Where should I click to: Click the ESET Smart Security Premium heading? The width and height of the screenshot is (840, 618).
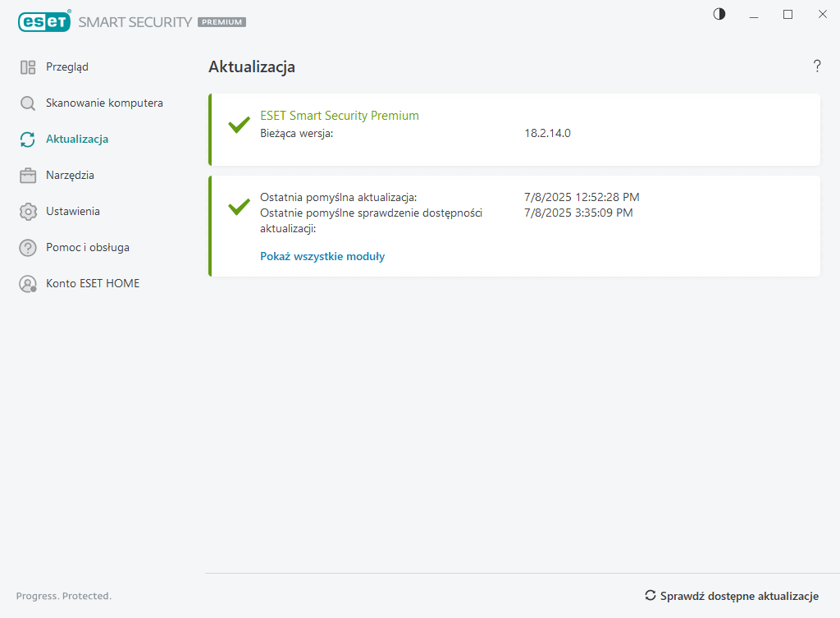[x=340, y=116]
